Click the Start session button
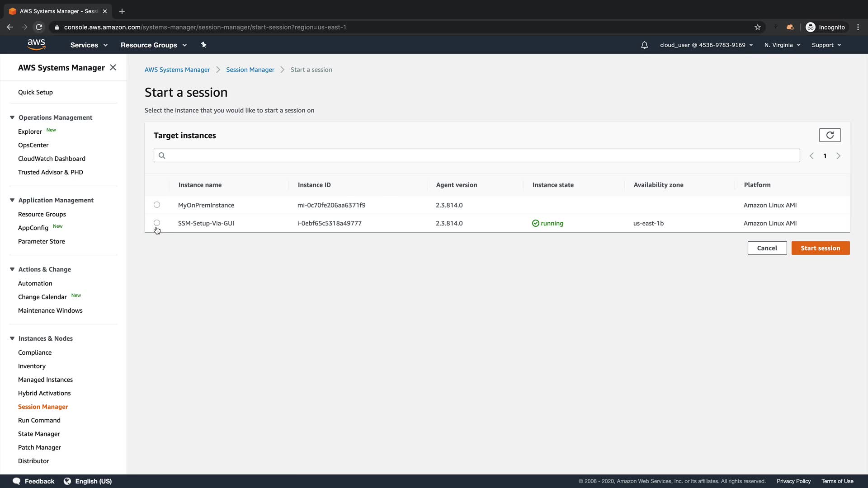The width and height of the screenshot is (868, 488). tap(820, 248)
